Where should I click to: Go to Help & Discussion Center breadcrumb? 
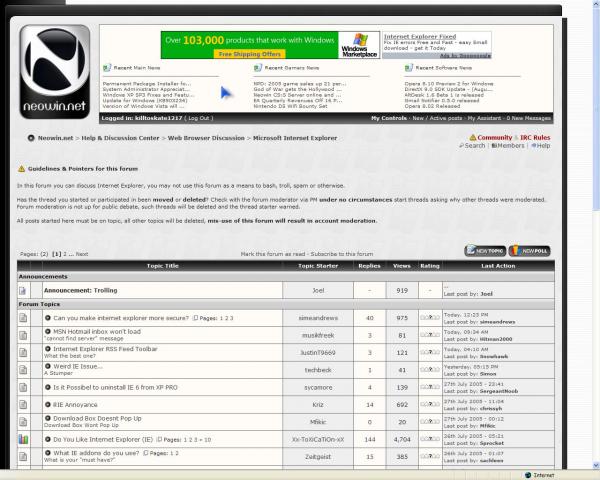pyautogui.click(x=120, y=138)
